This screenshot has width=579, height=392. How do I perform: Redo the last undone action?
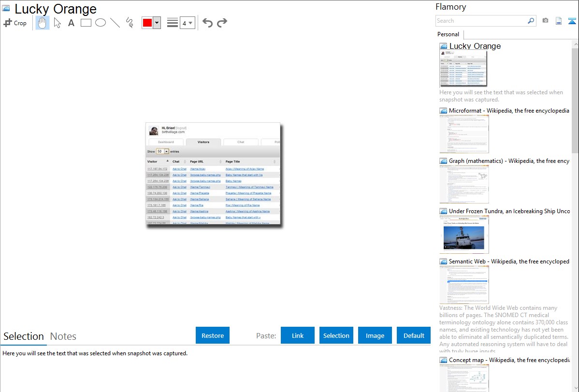pyautogui.click(x=222, y=23)
